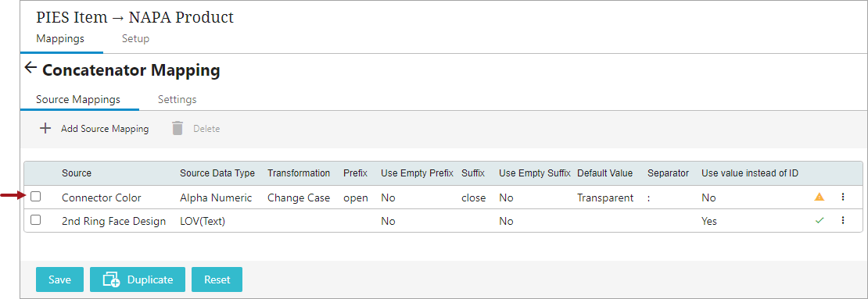Click the back arrow beside Concatenator Mapping
The image size is (868, 299).
point(30,69)
